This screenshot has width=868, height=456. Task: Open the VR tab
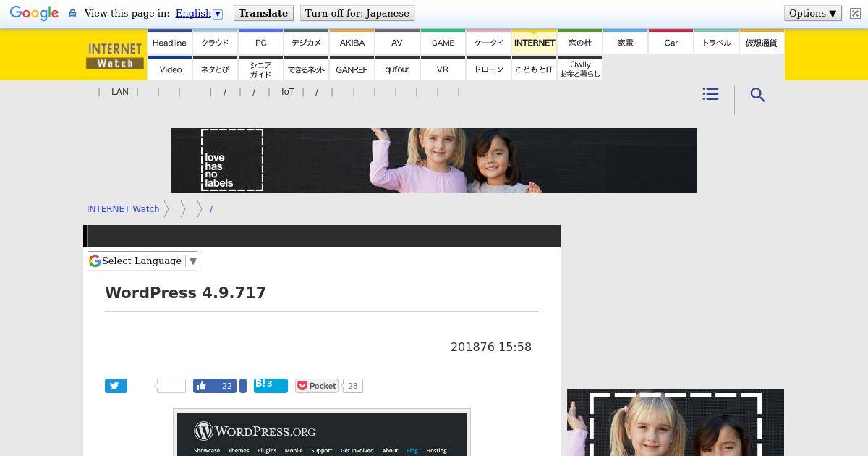click(443, 69)
